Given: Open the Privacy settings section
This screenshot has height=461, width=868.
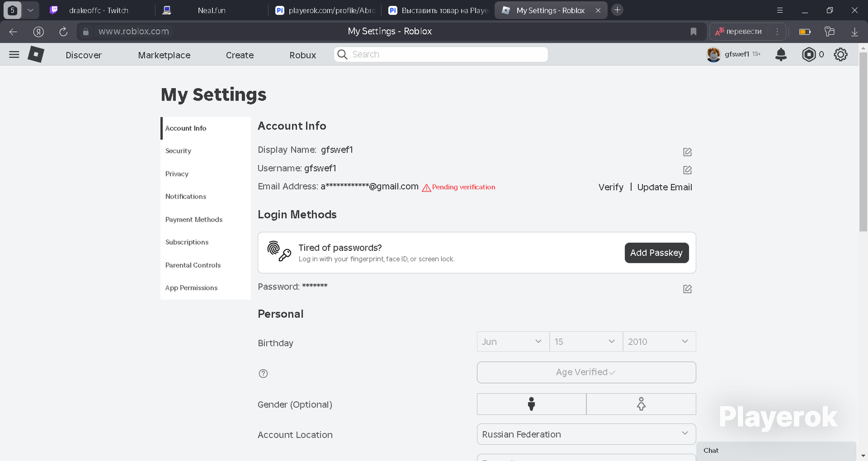Looking at the screenshot, I should [206, 174].
